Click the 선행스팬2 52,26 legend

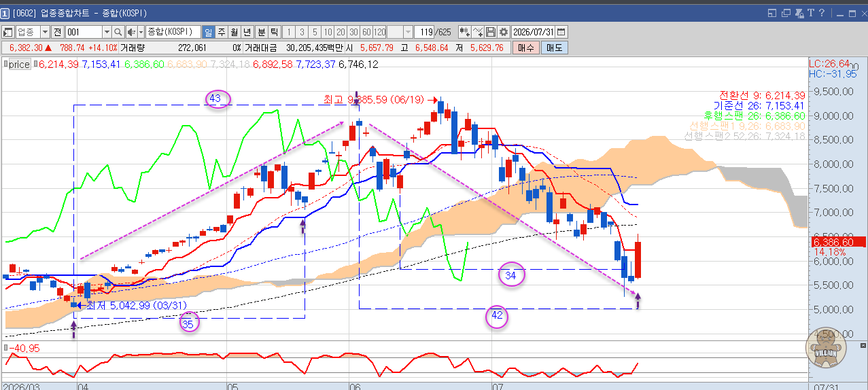(x=745, y=137)
